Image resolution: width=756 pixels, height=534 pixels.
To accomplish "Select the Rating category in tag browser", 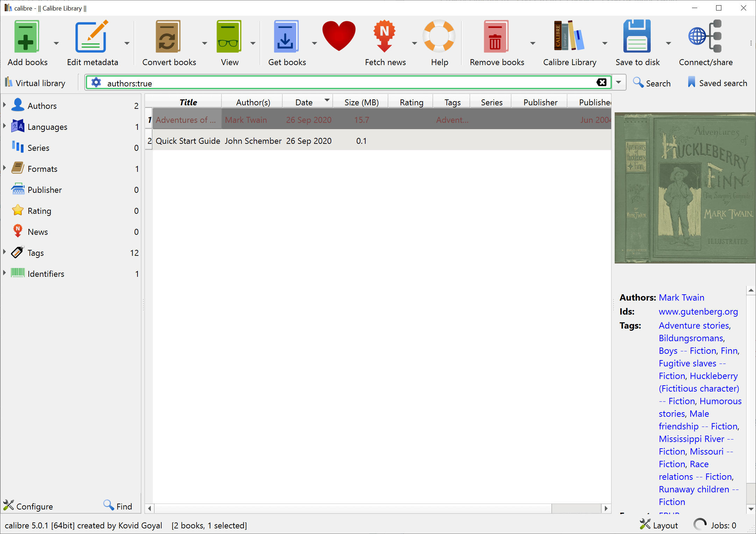I will pyautogui.click(x=71, y=211).
